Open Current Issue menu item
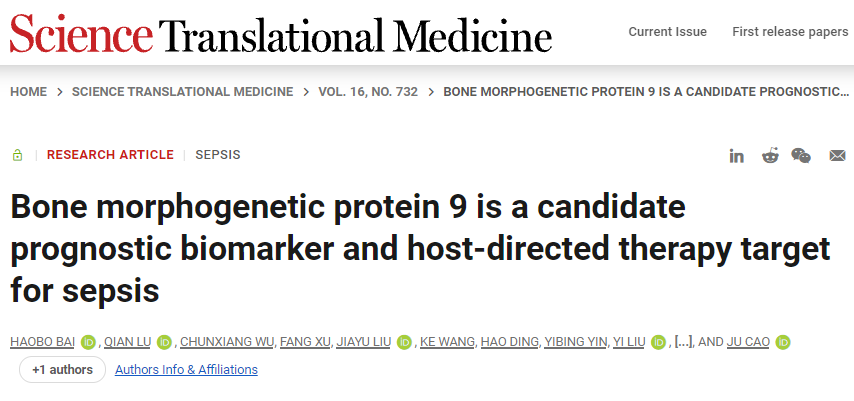Viewport: 854px width, 401px height. pos(667,32)
